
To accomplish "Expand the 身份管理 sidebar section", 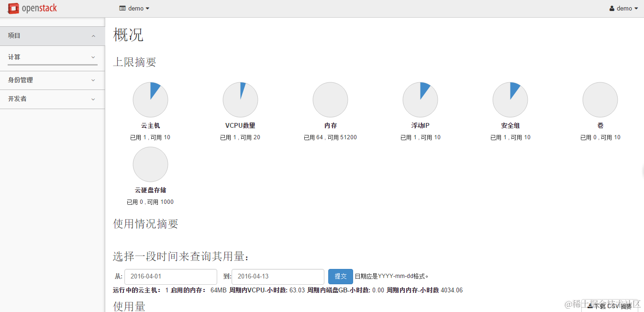I will (x=52, y=80).
